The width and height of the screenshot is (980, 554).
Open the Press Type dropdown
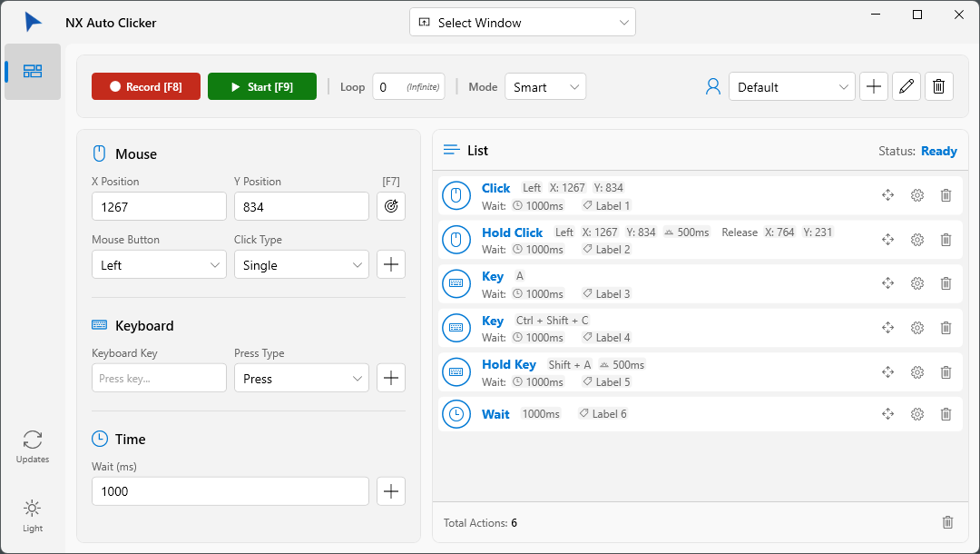coord(301,378)
